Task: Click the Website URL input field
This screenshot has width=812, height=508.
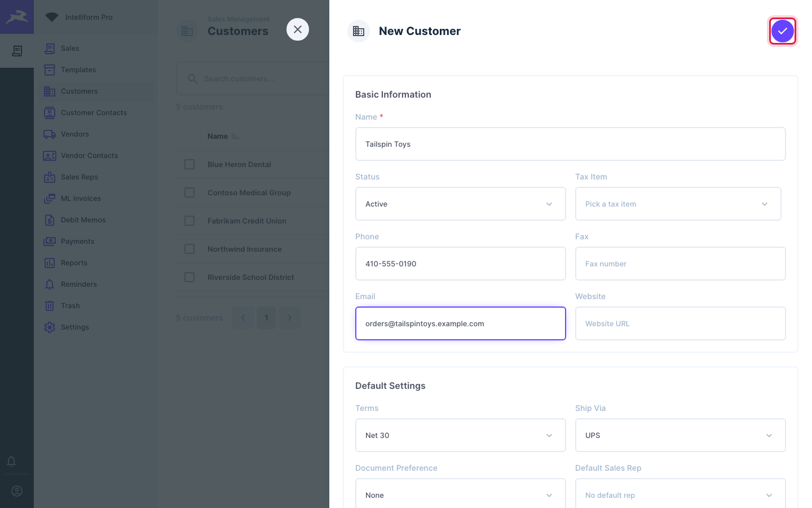Action: coord(680,323)
